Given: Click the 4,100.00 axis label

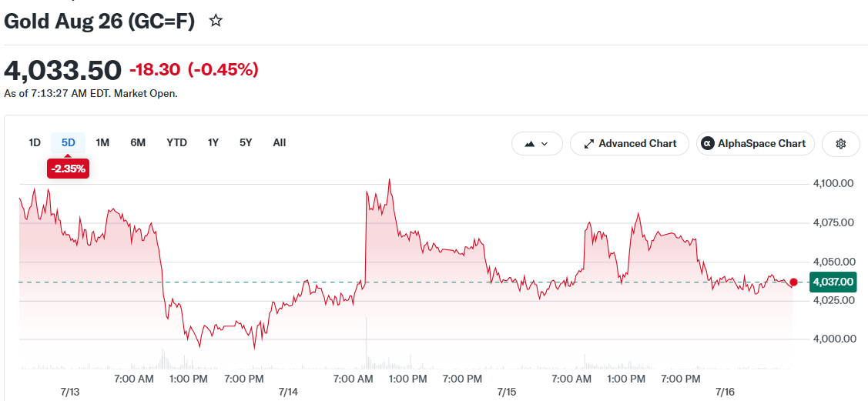Looking at the screenshot, I should [x=833, y=183].
